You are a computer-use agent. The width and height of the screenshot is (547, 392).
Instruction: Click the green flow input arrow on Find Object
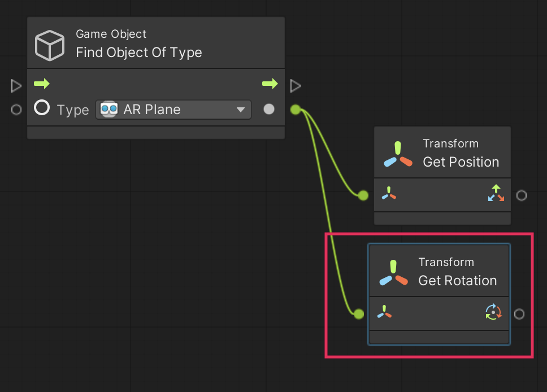click(42, 84)
